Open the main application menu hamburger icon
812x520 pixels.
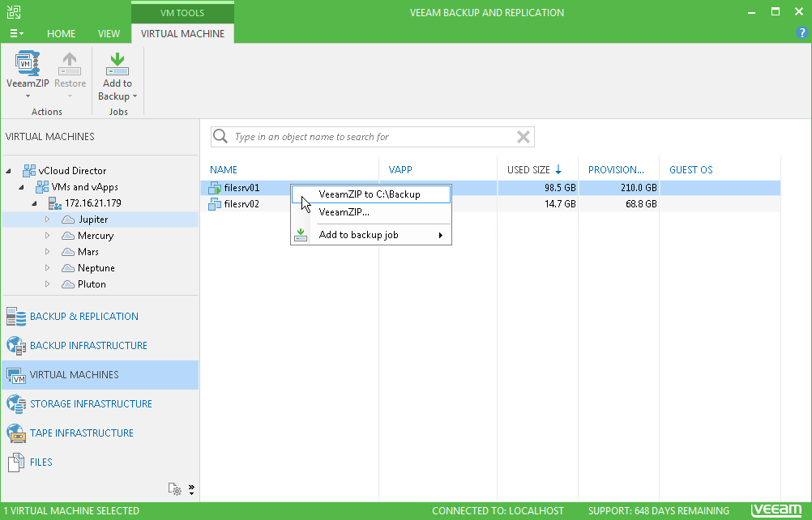pyautogui.click(x=16, y=34)
